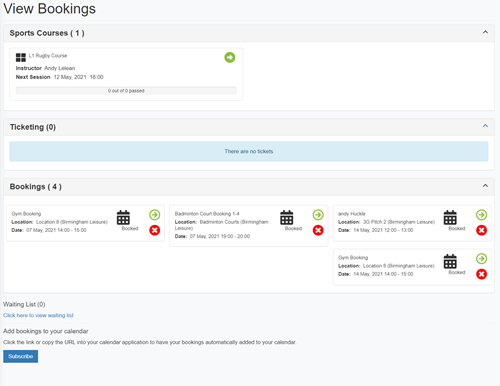500x386 pixels.
Task: Open L1 Rugby Course via green arrow
Action: (230, 57)
